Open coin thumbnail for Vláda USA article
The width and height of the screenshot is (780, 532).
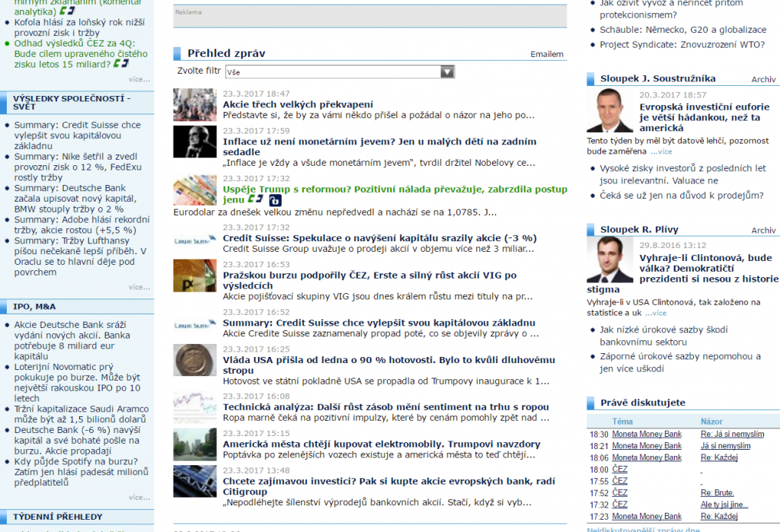pyautogui.click(x=194, y=360)
